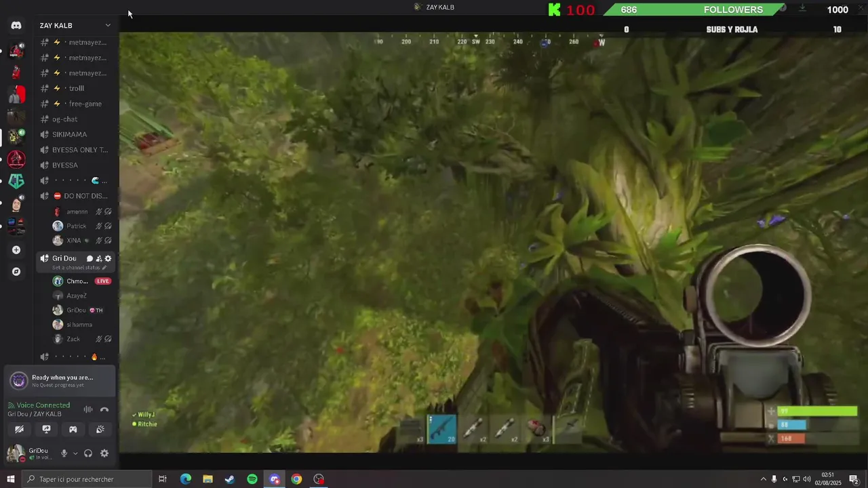The image size is (868, 488).
Task: Open Microsoft Edge from the taskbar
Action: tap(185, 479)
